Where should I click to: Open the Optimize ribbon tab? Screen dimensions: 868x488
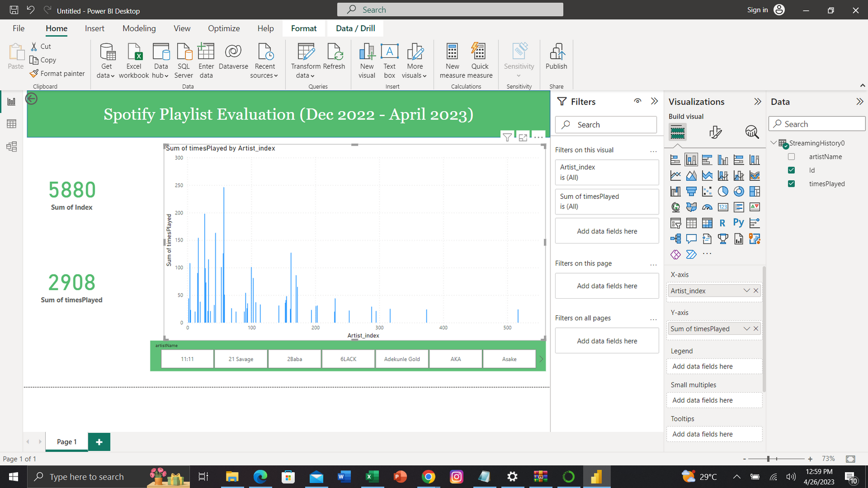point(224,29)
